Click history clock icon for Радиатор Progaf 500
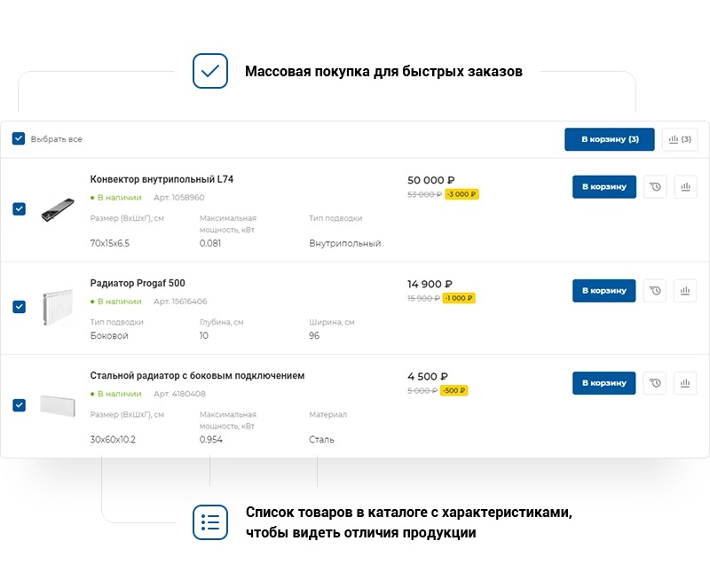 pos(655,291)
